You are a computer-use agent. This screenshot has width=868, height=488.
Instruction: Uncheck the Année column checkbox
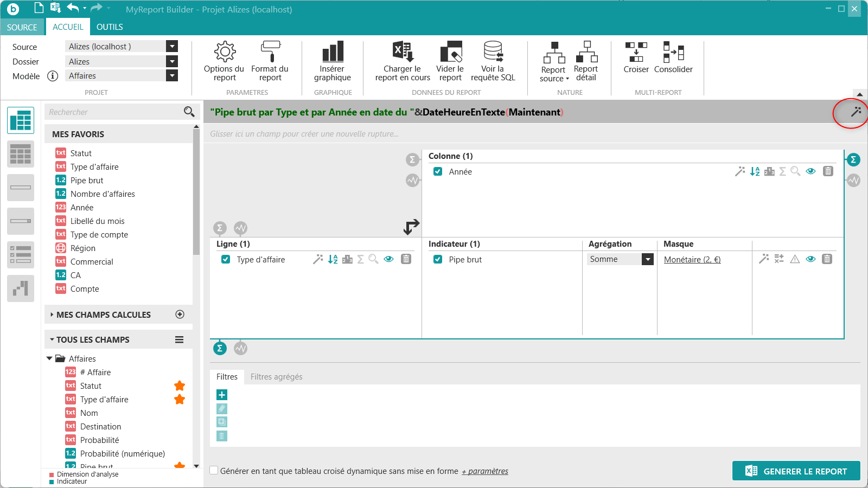tap(438, 171)
